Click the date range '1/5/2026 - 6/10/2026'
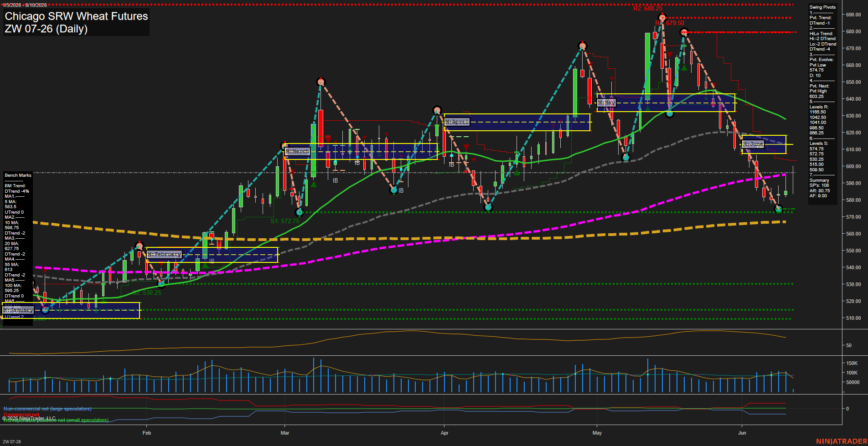 (x=25, y=5)
